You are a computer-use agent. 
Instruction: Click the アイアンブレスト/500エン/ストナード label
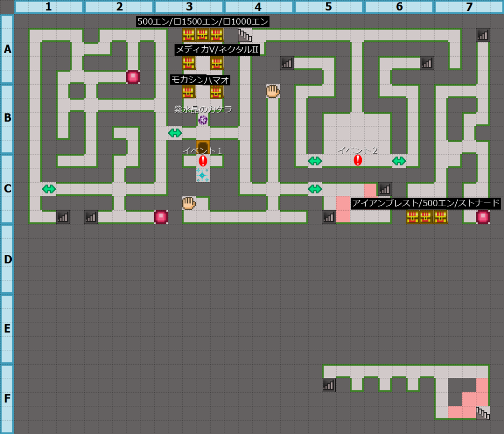point(426,203)
